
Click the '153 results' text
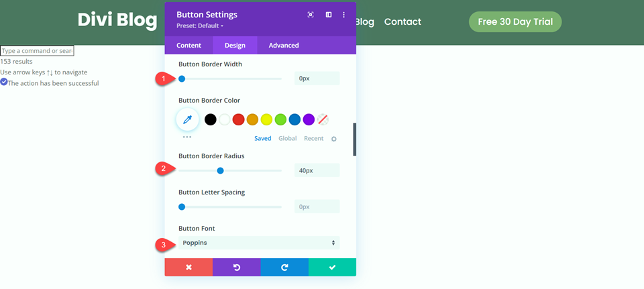pyautogui.click(x=16, y=62)
